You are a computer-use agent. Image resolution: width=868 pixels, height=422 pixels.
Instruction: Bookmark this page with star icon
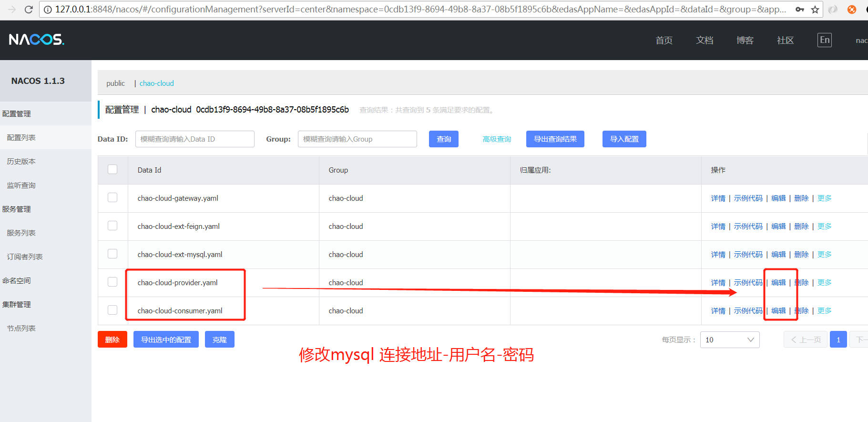815,10
